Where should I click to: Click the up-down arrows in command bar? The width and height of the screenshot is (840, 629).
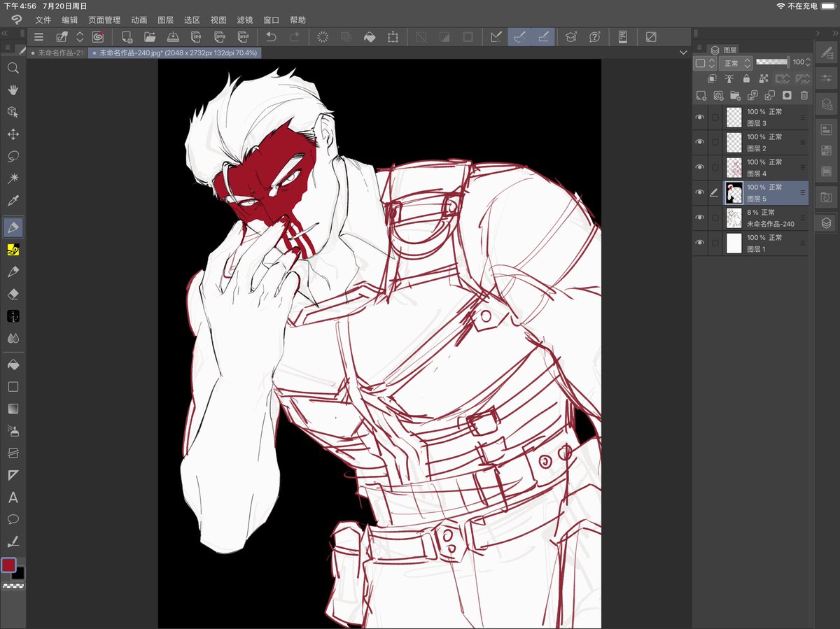[x=80, y=37]
